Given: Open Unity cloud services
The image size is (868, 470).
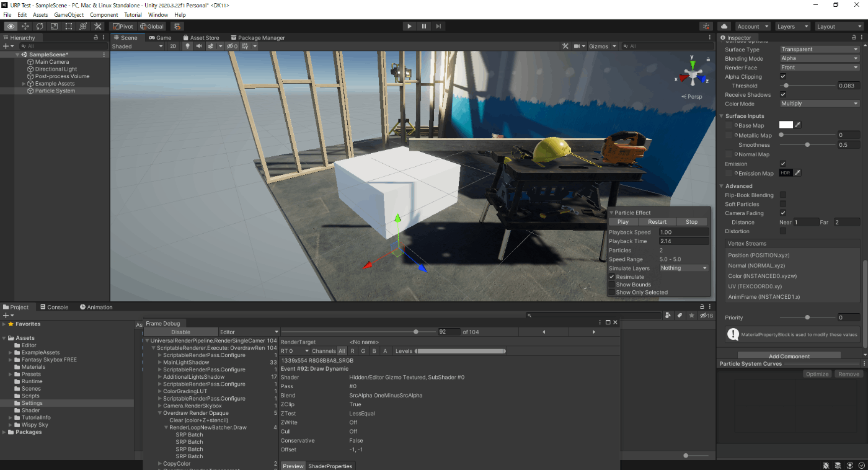Looking at the screenshot, I should (724, 27).
